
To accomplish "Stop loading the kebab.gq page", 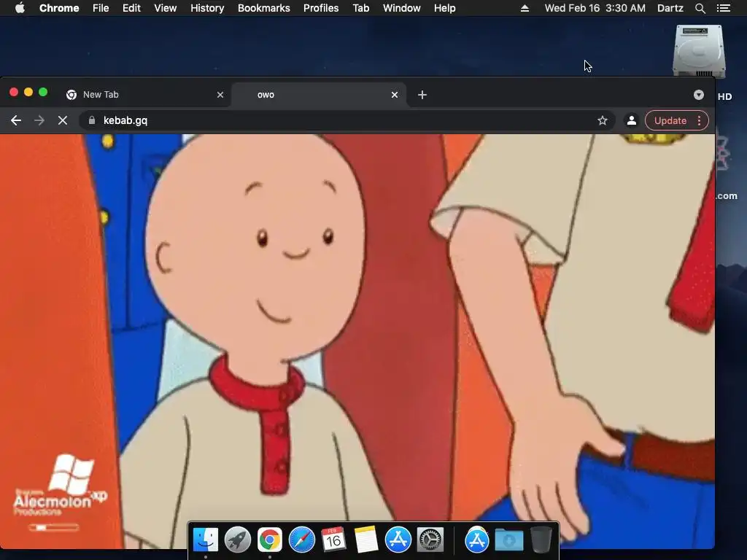I will point(63,120).
